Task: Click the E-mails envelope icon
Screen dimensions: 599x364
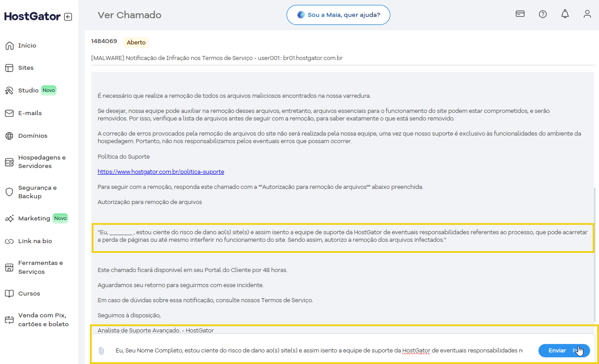Action: pyautogui.click(x=9, y=113)
